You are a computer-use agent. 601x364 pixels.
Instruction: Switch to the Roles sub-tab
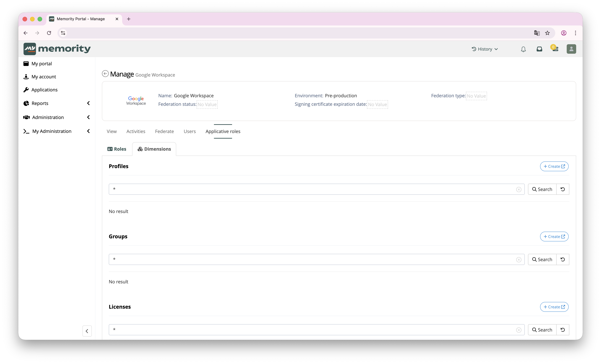point(117,149)
